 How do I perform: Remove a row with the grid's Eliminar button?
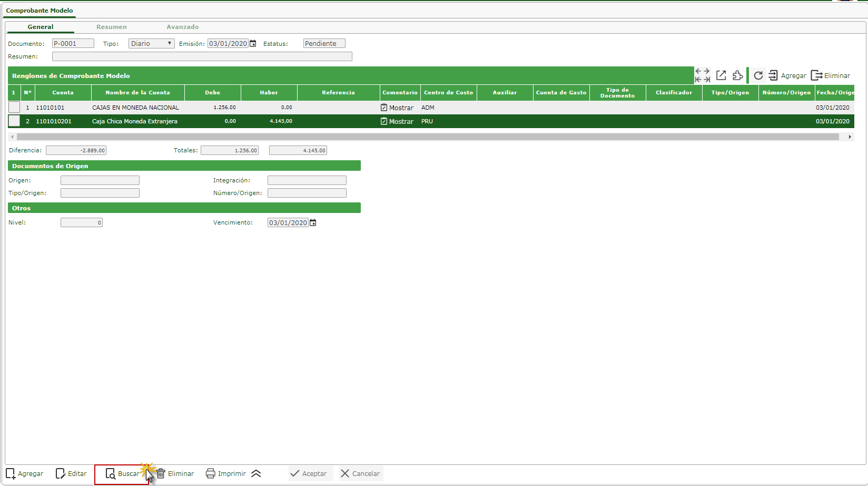point(831,75)
